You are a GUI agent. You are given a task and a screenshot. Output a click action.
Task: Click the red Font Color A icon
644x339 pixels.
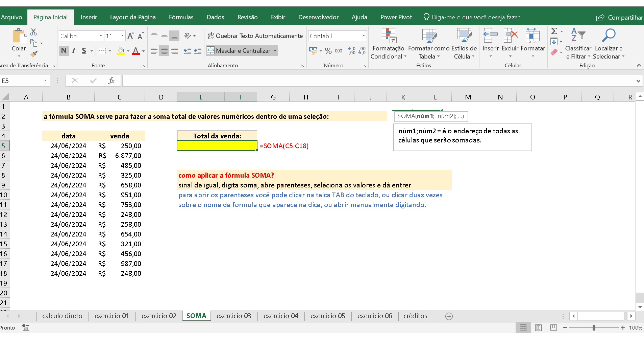pyautogui.click(x=136, y=51)
